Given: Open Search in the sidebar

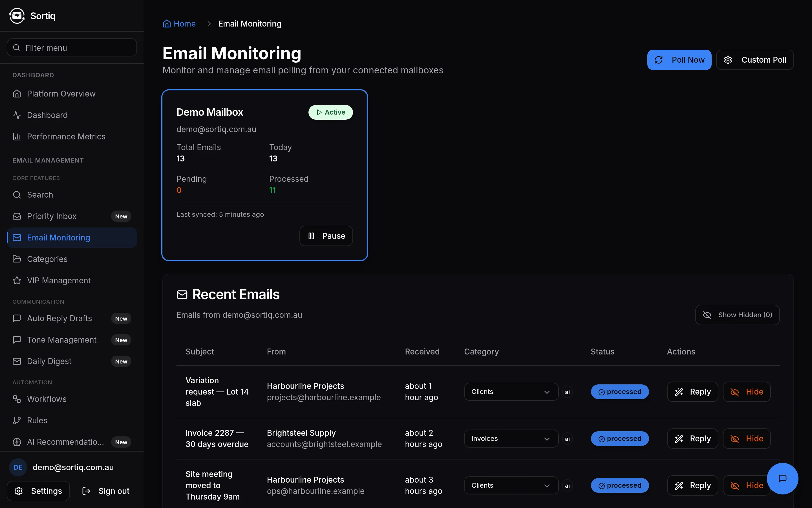Looking at the screenshot, I should pyautogui.click(x=72, y=194).
